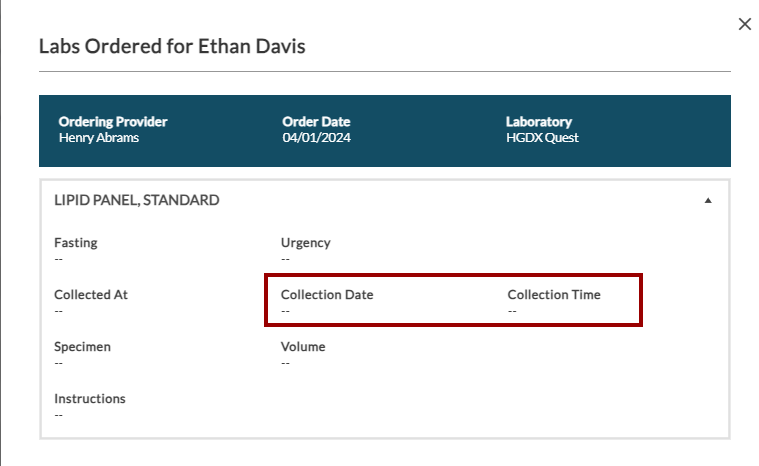Viewport: 759px width, 466px height.
Task: Select the Order Date label
Action: point(316,122)
